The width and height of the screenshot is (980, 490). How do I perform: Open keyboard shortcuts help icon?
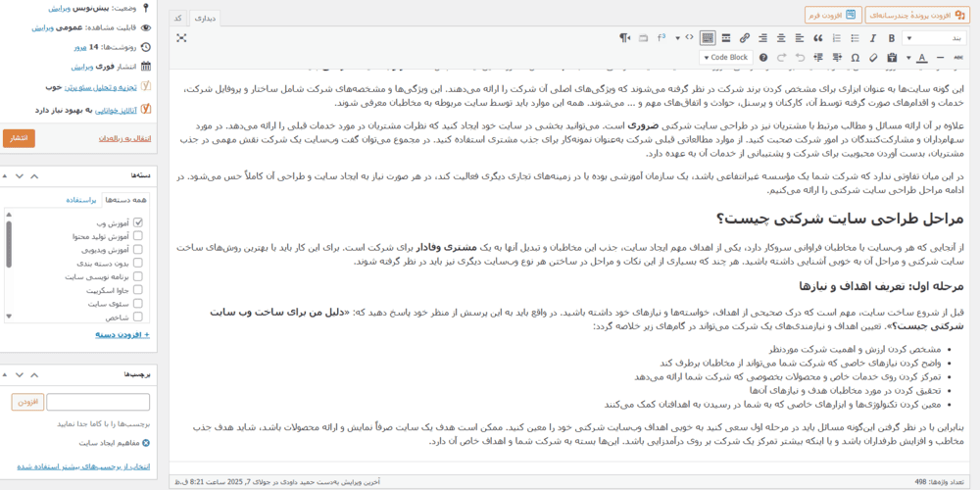point(763,58)
